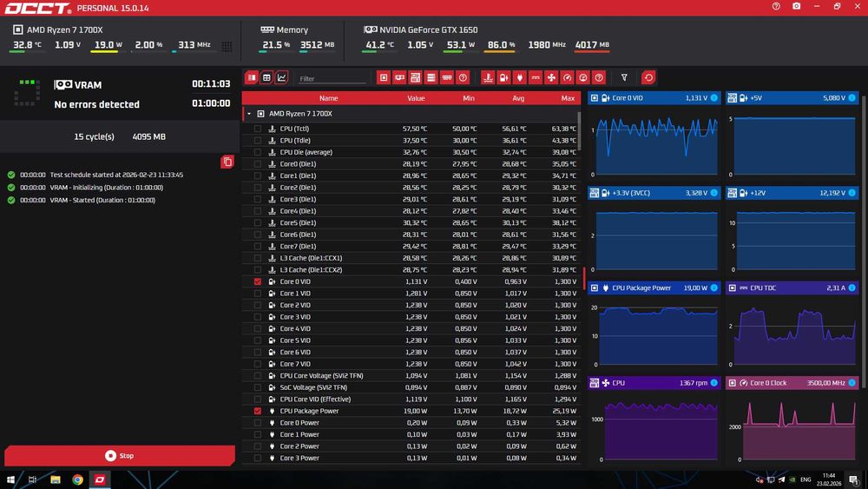Collapse the AMD Ryzen 7 1700X group
868x489 pixels.
pyautogui.click(x=249, y=114)
